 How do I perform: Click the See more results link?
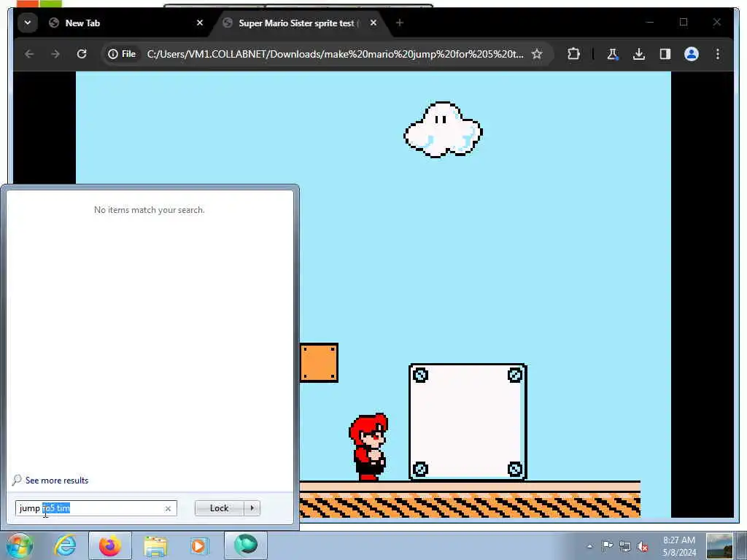click(57, 481)
